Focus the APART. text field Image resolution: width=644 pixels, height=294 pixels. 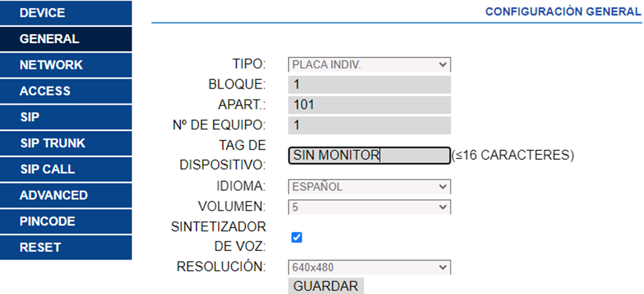point(369,105)
